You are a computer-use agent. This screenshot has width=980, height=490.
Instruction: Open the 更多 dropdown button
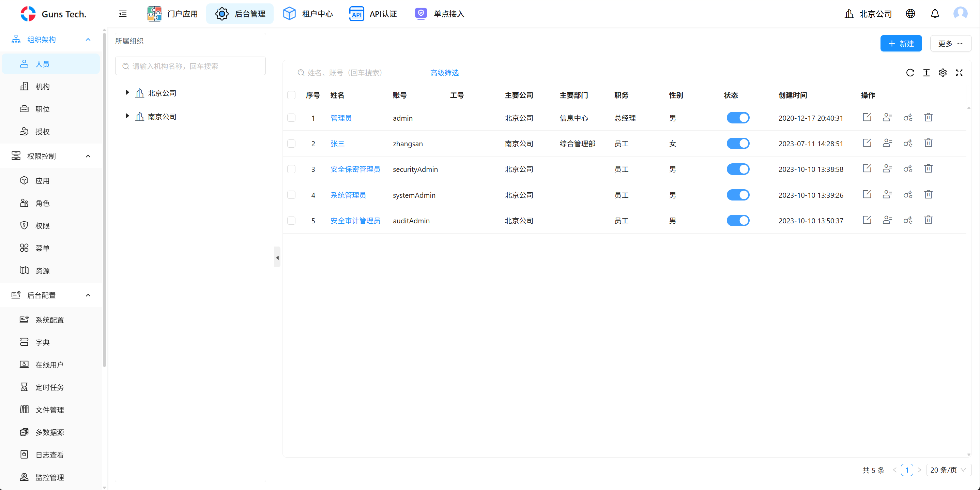[x=950, y=43]
